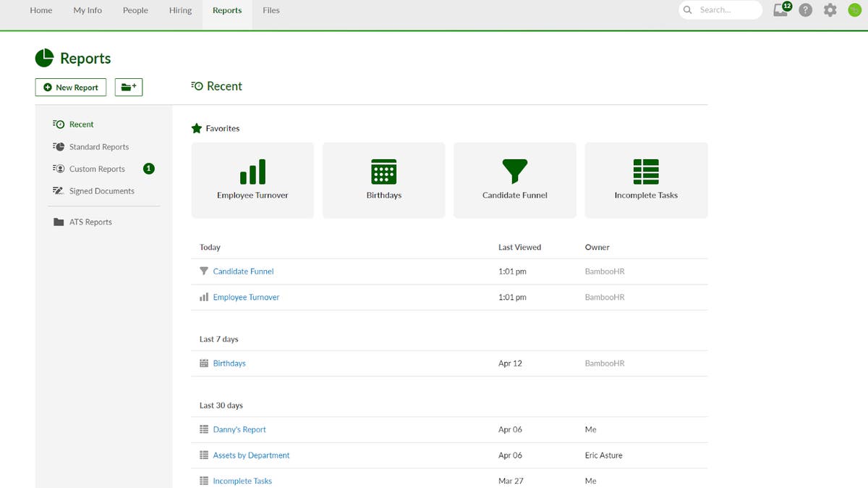Open the Birthdays favorite tile
Viewport: 868px width, 488px height.
click(383, 180)
